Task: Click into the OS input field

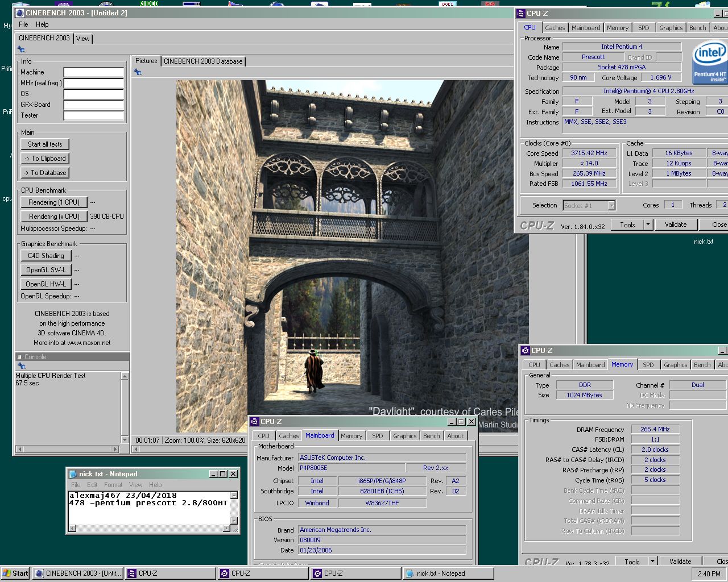Action: tap(94, 94)
